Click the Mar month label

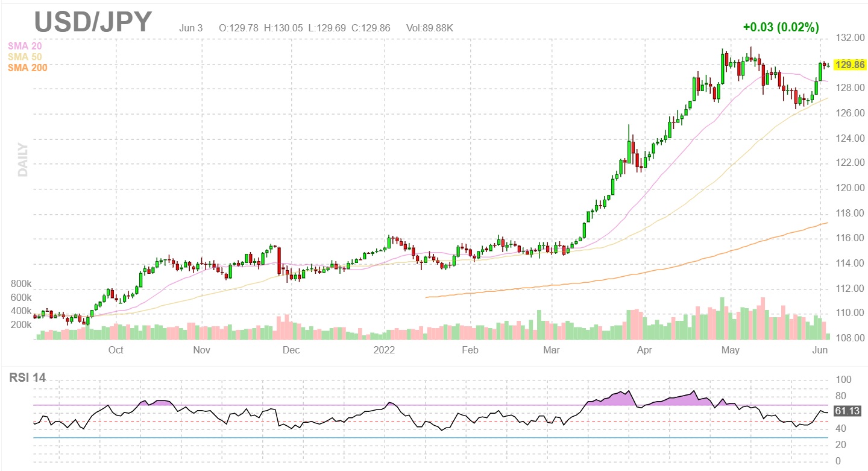(551, 350)
